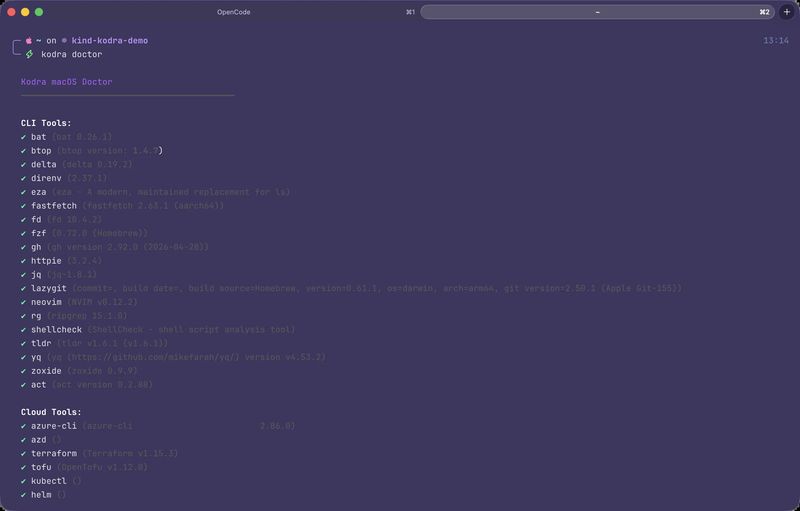The width and height of the screenshot is (800, 511).
Task: Click the 'eza' tool name
Action: 38,192
